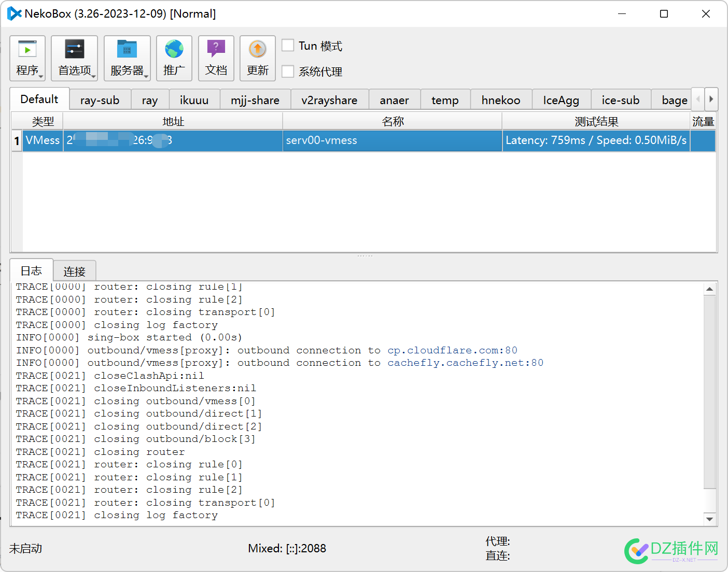The width and height of the screenshot is (728, 572).
Task: Switch to the ice-sub group tab
Action: click(x=621, y=100)
